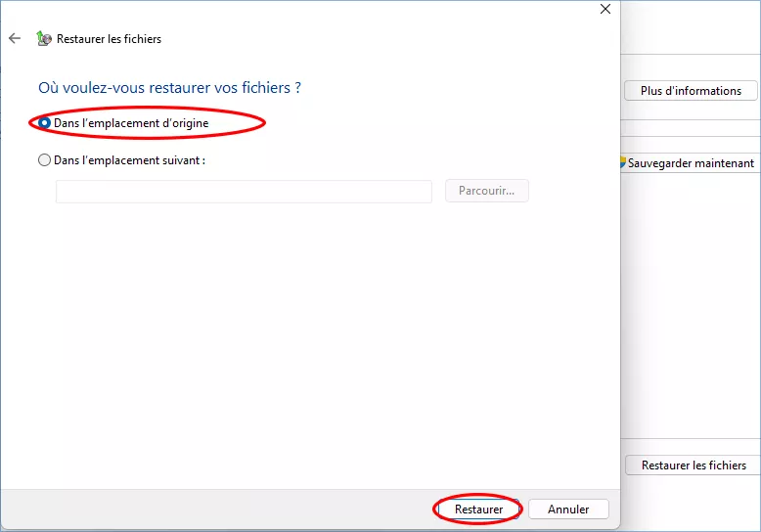This screenshot has width=761, height=532.
Task: Close the restore wizard with the X
Action: (604, 10)
